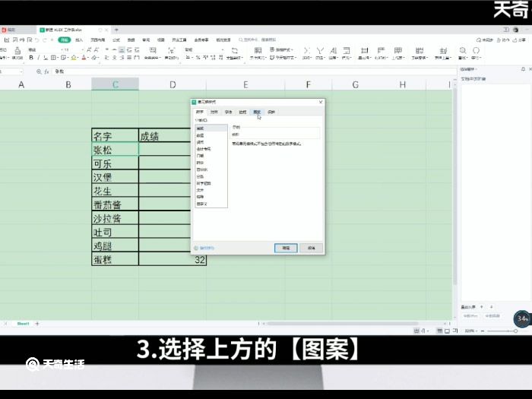Open the 插入 ribbon tab

tap(79, 40)
